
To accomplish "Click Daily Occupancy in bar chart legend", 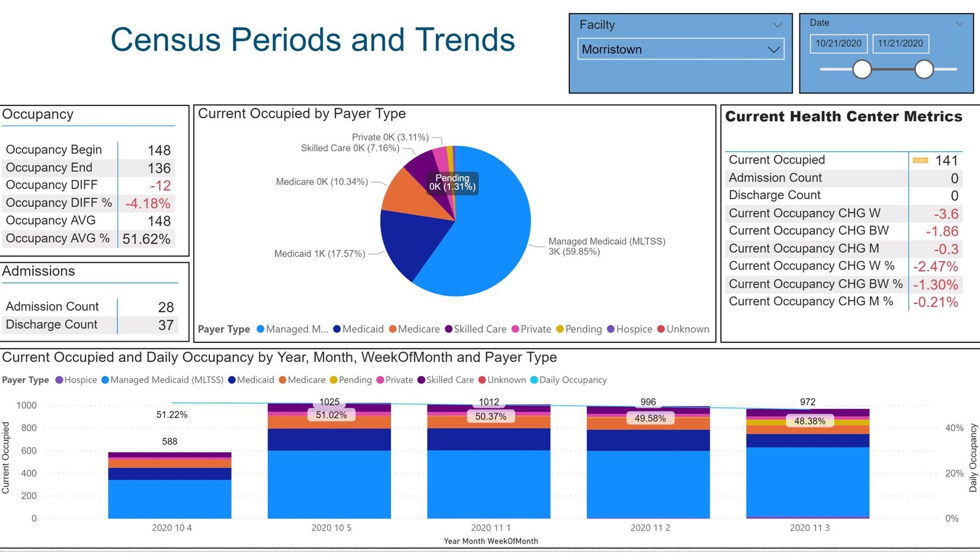I will 572,380.
